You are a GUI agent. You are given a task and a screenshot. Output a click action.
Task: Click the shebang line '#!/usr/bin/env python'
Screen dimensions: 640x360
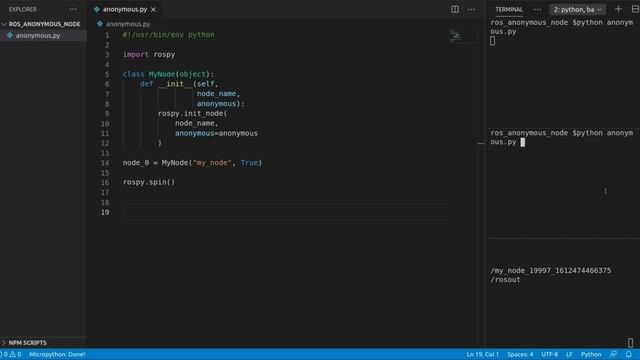168,35
